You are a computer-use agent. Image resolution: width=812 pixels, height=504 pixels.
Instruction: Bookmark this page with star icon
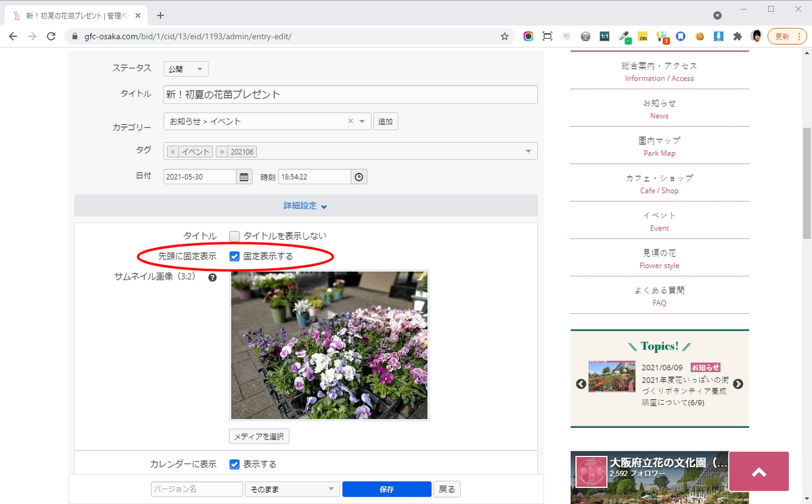point(504,36)
